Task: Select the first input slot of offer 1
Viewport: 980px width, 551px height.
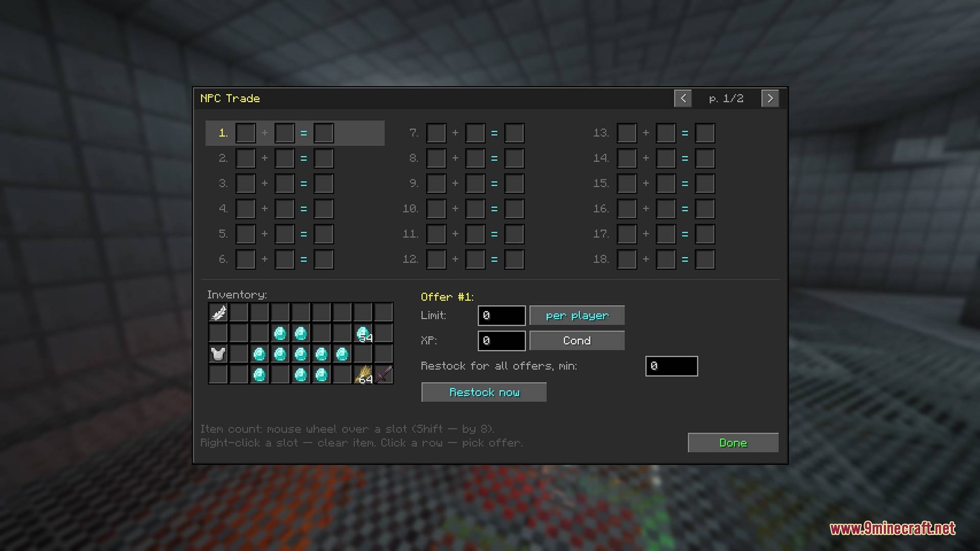Action: pyautogui.click(x=245, y=133)
